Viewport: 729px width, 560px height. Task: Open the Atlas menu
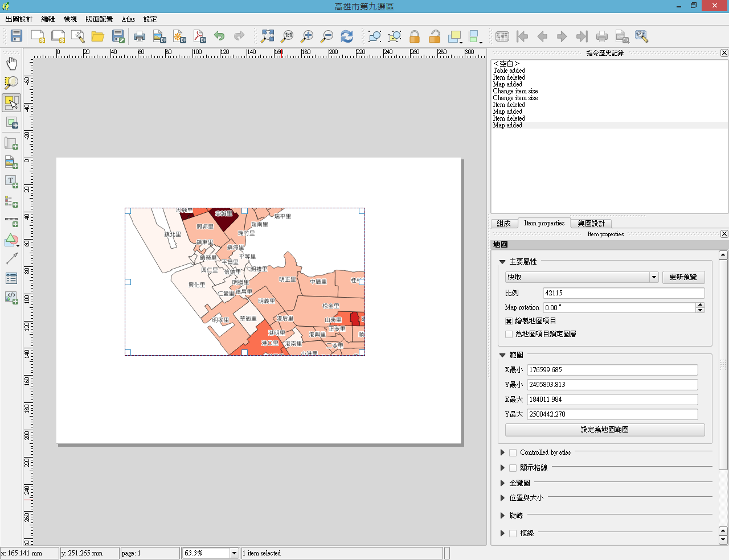click(128, 19)
